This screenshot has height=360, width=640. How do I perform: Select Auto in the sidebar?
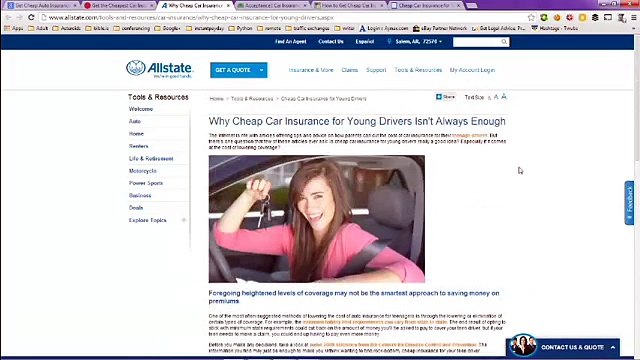(x=135, y=121)
